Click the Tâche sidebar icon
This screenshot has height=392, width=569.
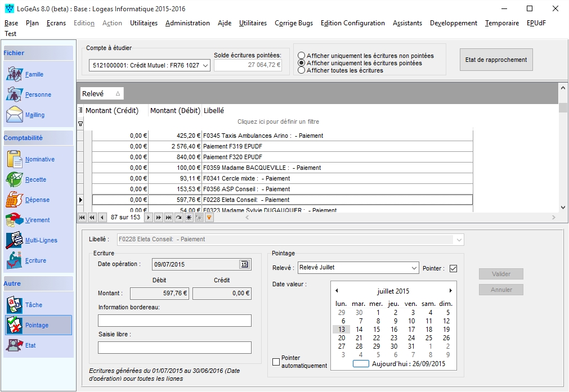tap(15, 305)
